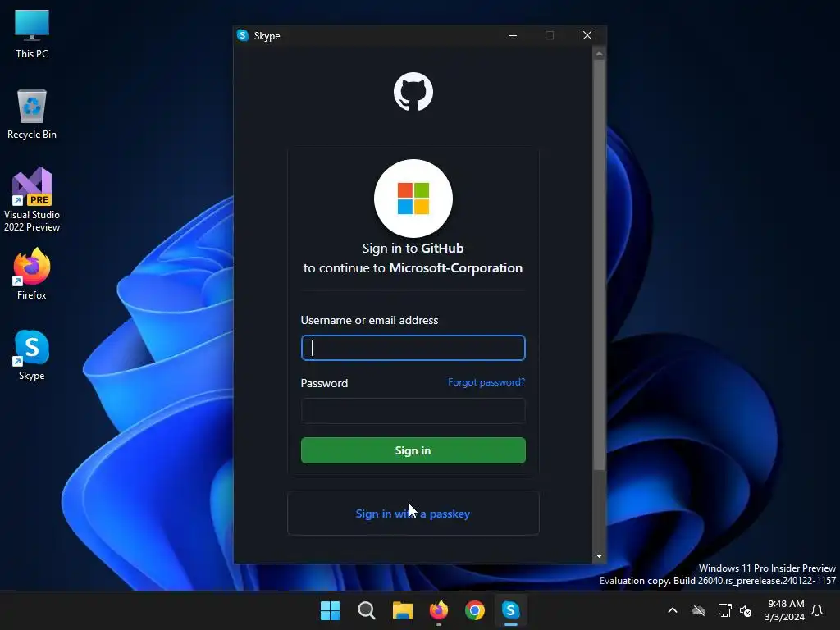Viewport: 840px width, 630px height.
Task: Open the Forgot password? link
Action: coord(486,382)
